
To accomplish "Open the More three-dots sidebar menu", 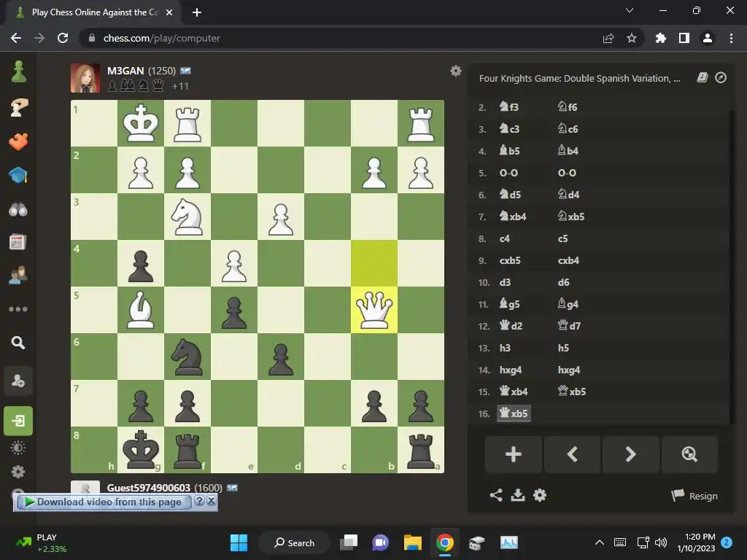I will 18,309.
